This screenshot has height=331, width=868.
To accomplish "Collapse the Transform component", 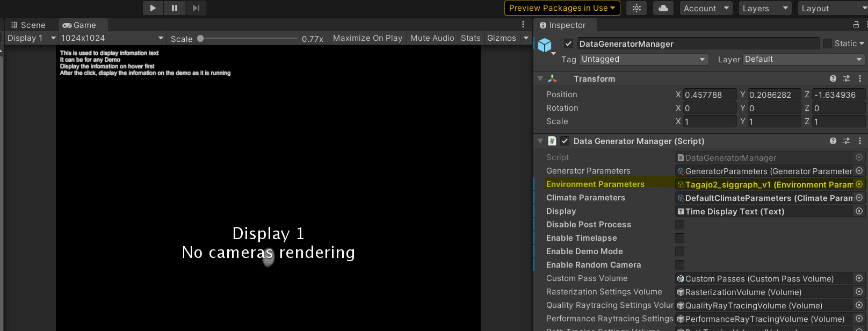I will [540, 78].
